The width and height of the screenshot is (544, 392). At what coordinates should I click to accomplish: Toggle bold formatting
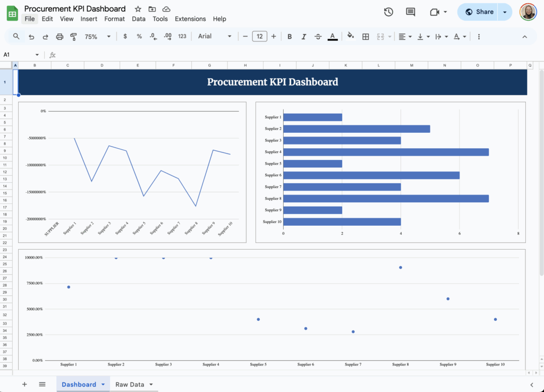point(289,36)
